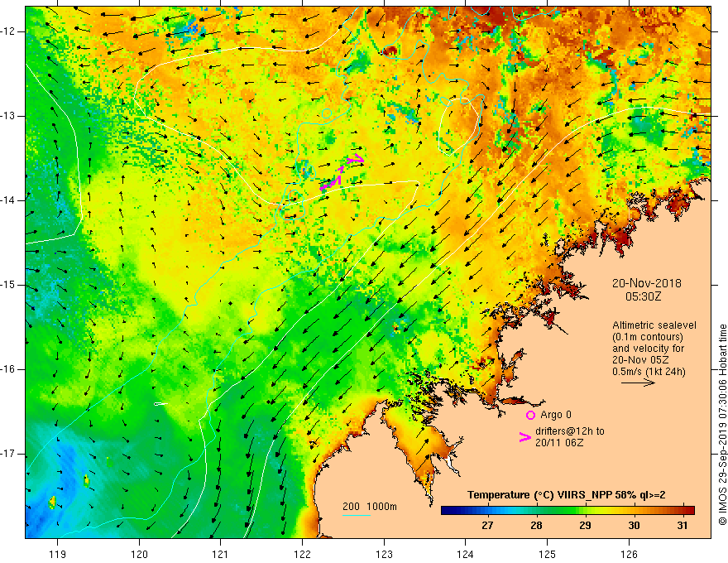Image resolution: width=728 pixels, height=563 pixels.
Task: Click the longitude axis label 124
Action: 466,555
